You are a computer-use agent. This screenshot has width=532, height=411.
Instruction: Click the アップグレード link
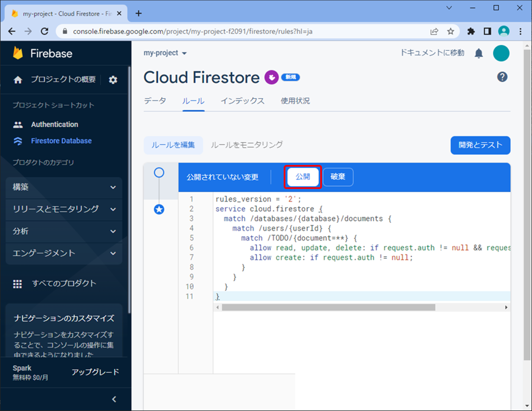coord(96,372)
